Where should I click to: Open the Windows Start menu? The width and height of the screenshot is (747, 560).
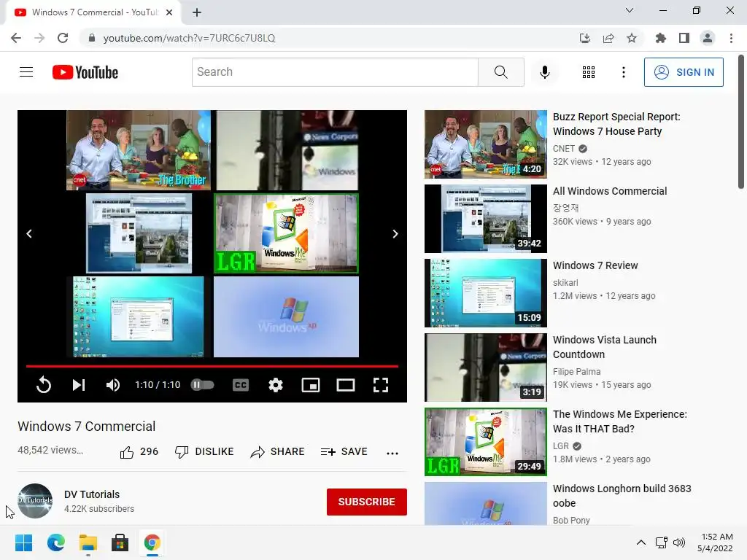click(x=23, y=542)
